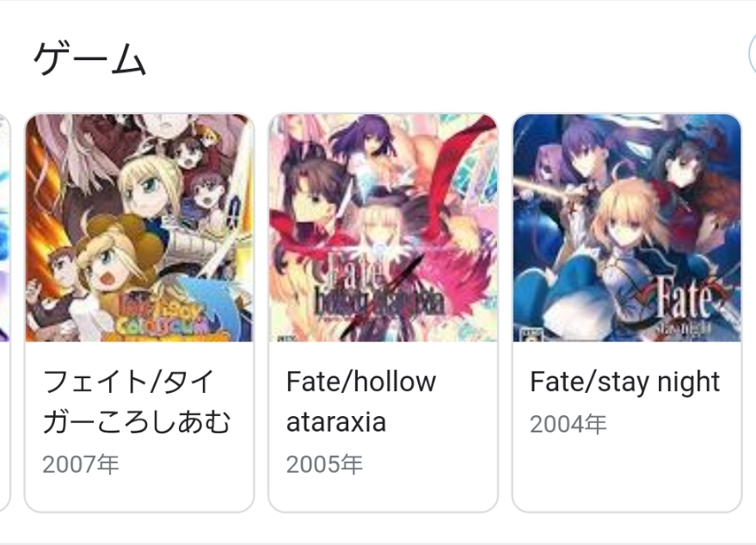Click the 2005年 release year label
This screenshot has height=545, width=756.
click(x=324, y=465)
